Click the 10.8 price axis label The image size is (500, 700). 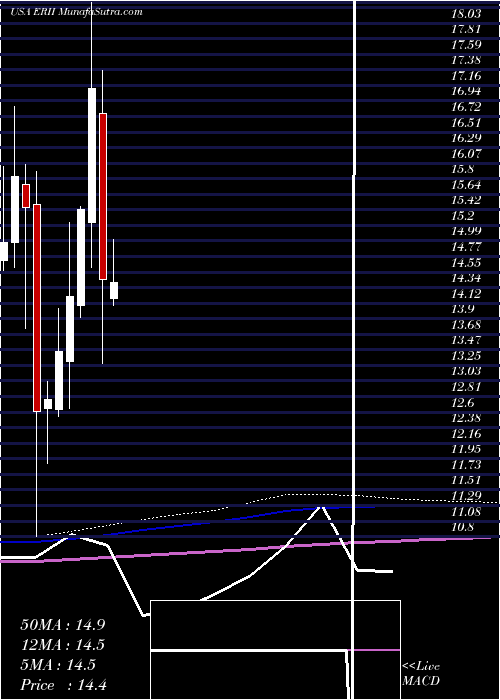(x=463, y=527)
